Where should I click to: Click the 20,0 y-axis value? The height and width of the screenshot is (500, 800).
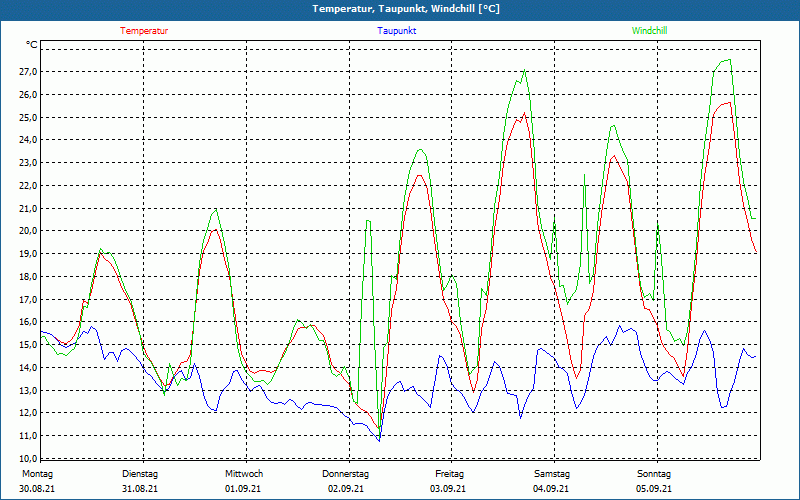pyautogui.click(x=29, y=231)
